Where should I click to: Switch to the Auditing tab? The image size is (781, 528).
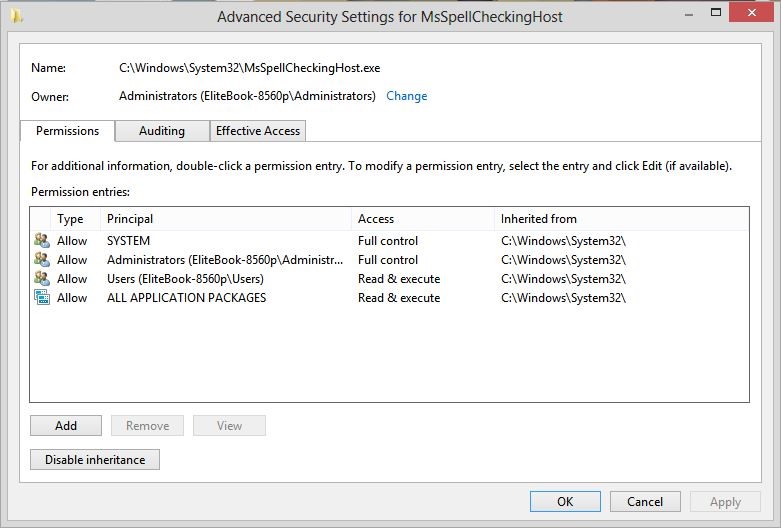162,131
